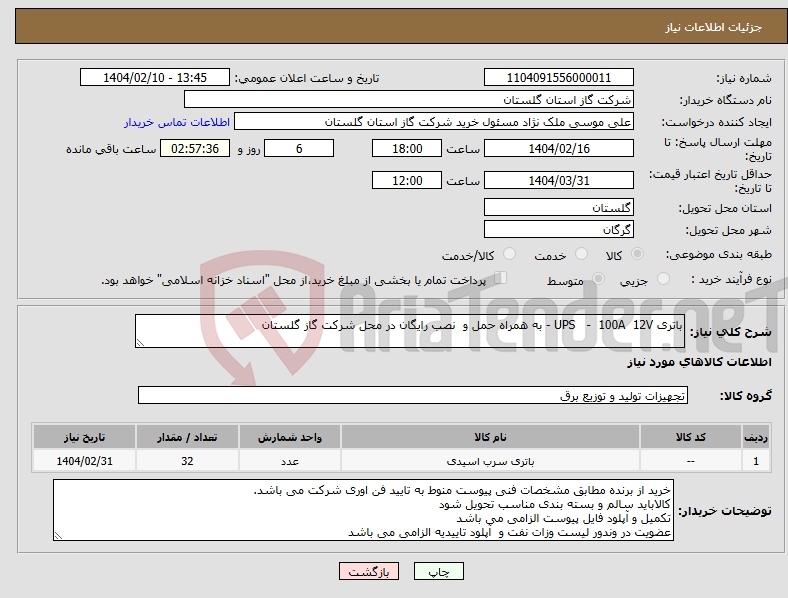This screenshot has height=598, width=788.
Task: Click the ساعت باقی مانده label
Action: click(x=111, y=149)
